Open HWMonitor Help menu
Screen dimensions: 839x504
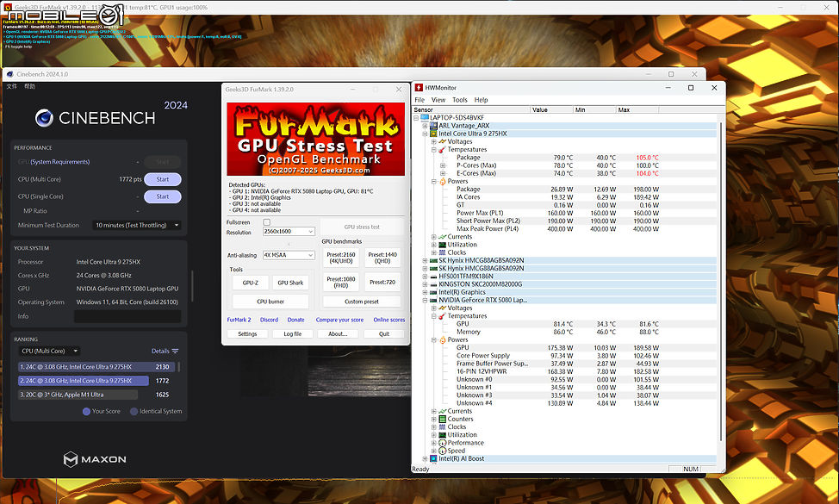481,100
